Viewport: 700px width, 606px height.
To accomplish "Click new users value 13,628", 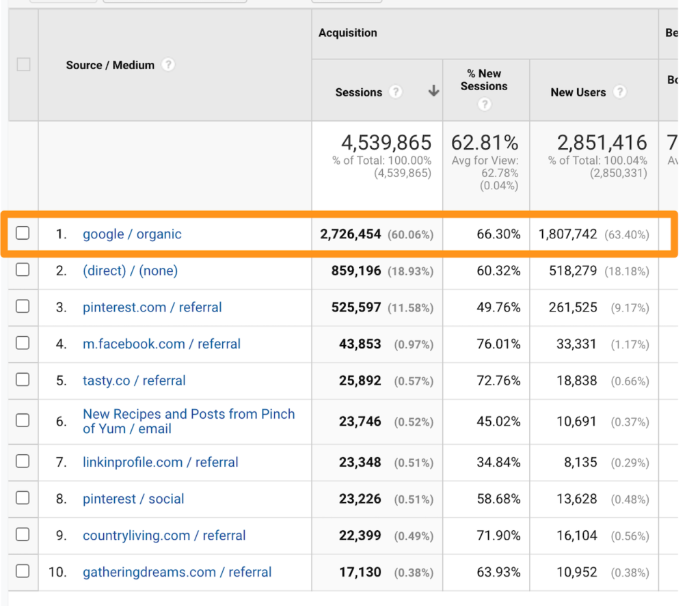I will (x=577, y=499).
